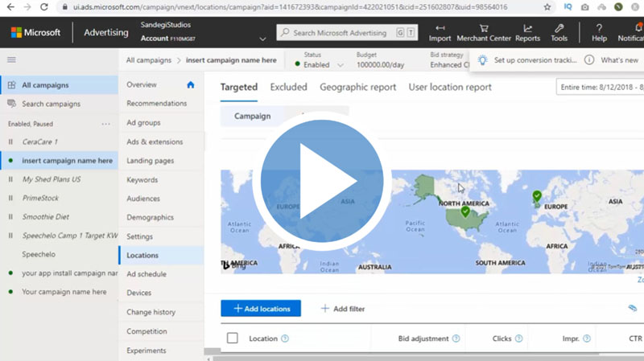Select the Smoothie Diet campaign
Viewport: 644px width, 361px height.
46,216
